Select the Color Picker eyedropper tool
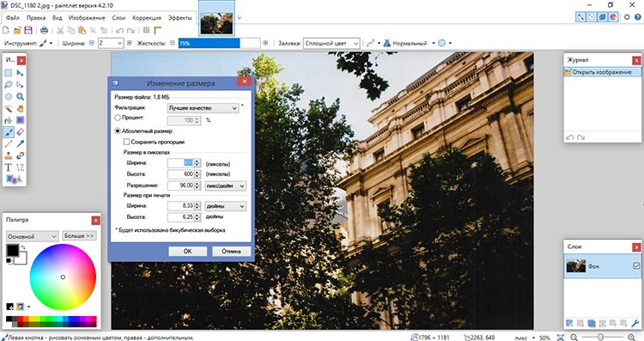This screenshot has height=341, width=644. (x=20, y=143)
